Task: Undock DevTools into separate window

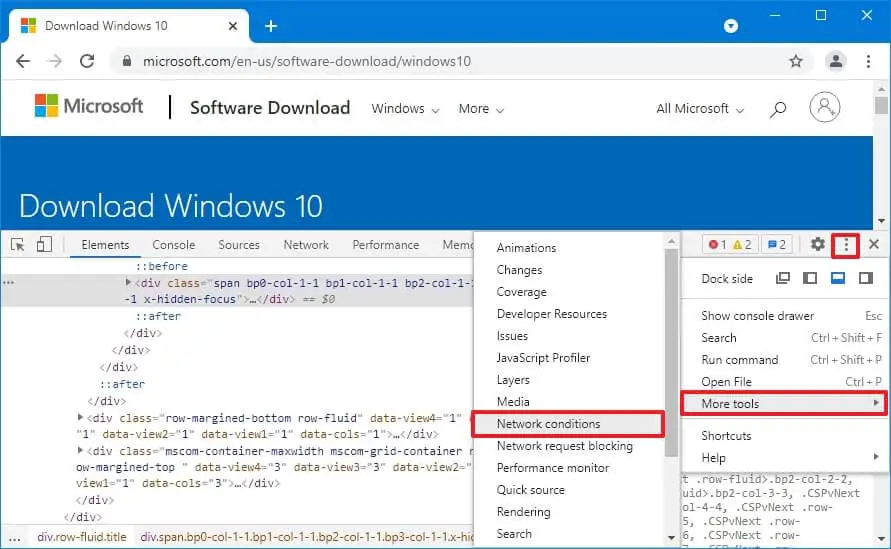Action: click(782, 278)
